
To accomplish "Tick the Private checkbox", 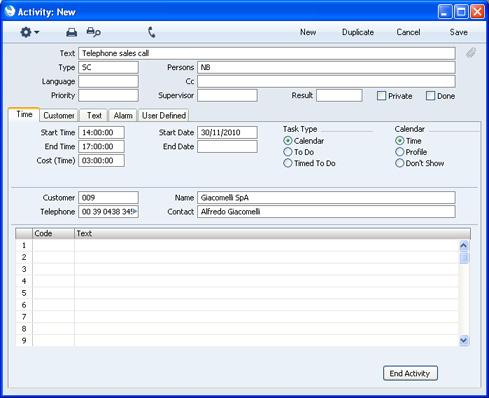I will point(381,96).
